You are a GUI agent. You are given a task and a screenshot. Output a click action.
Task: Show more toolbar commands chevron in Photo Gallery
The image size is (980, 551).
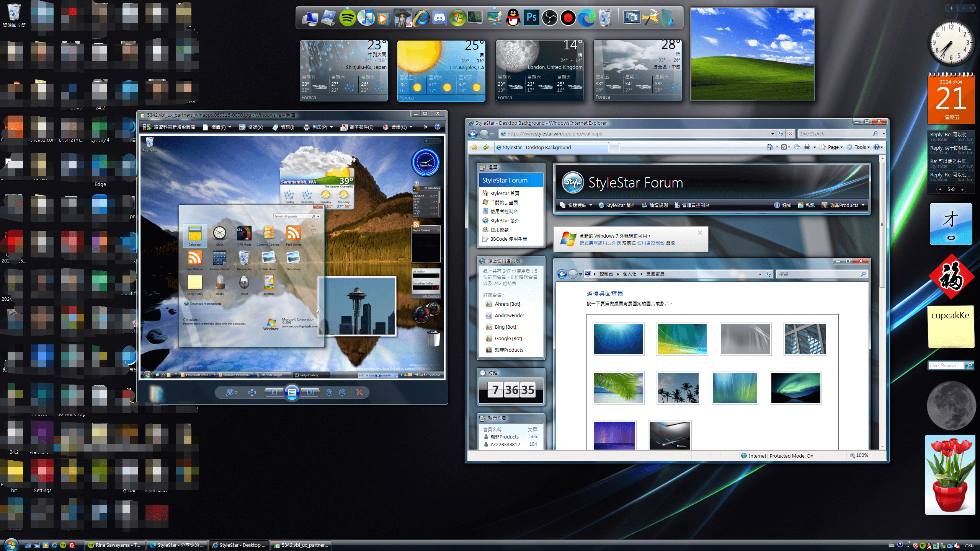[425, 127]
